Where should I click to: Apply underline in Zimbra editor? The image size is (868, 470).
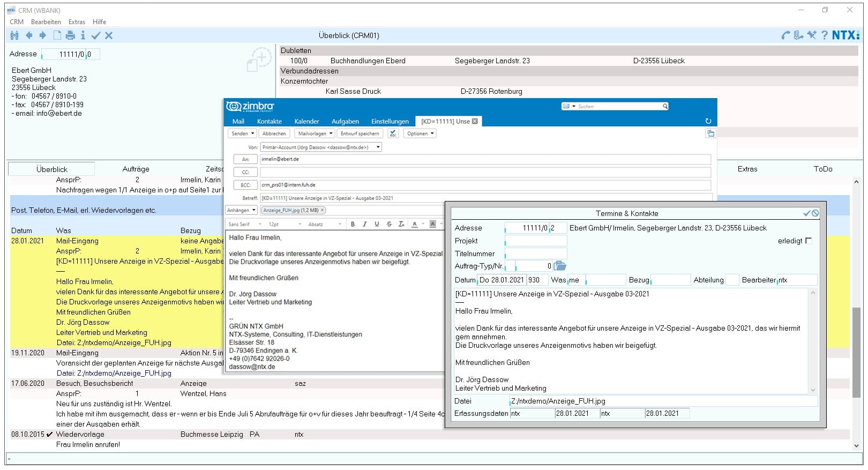pyautogui.click(x=377, y=224)
